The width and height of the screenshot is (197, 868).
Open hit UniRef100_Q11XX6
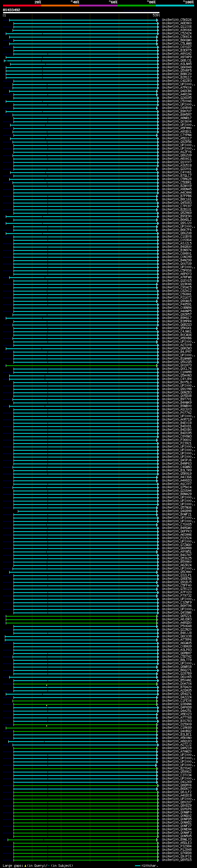177,26
